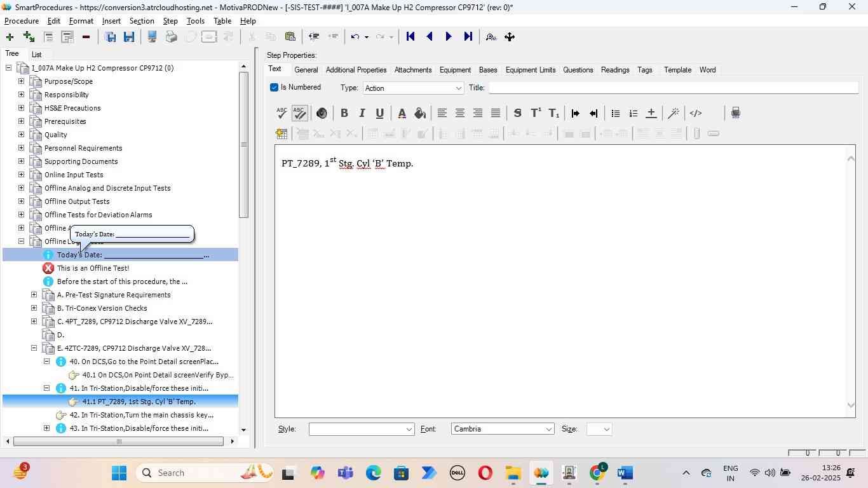This screenshot has width=868, height=488.
Task: Open the Tools menu
Action: pos(196,21)
